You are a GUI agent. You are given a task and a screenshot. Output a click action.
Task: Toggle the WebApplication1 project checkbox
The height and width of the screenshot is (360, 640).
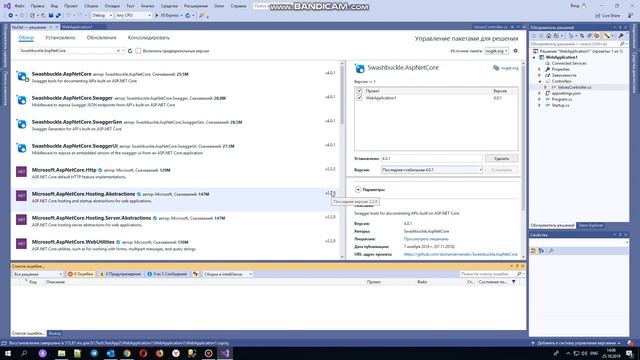(x=359, y=98)
